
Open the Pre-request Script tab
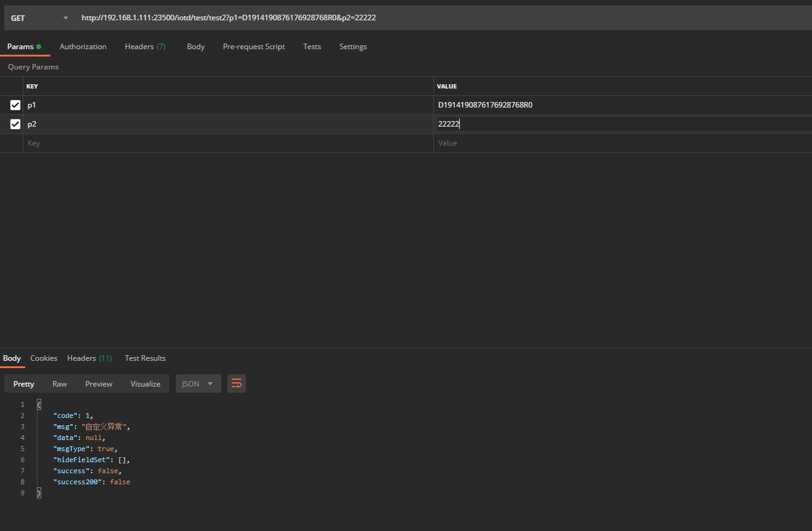coord(254,47)
